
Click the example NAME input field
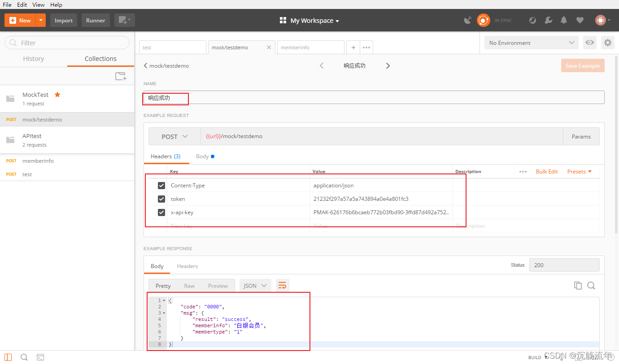pyautogui.click(x=374, y=97)
